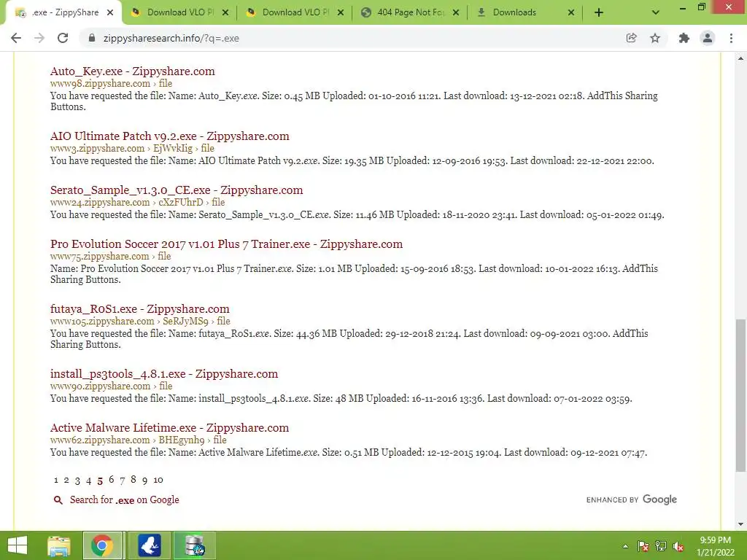
Task: Click www62.zippyshare.com › BHEgynh9 URL
Action: tap(138, 440)
